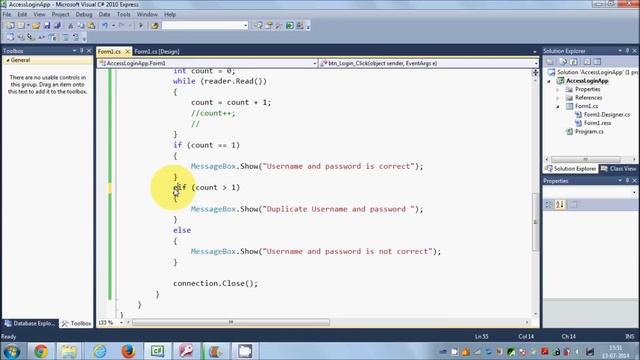The image size is (640, 360).
Task: Click Solution Explorer View Designer icon
Action: point(597,62)
